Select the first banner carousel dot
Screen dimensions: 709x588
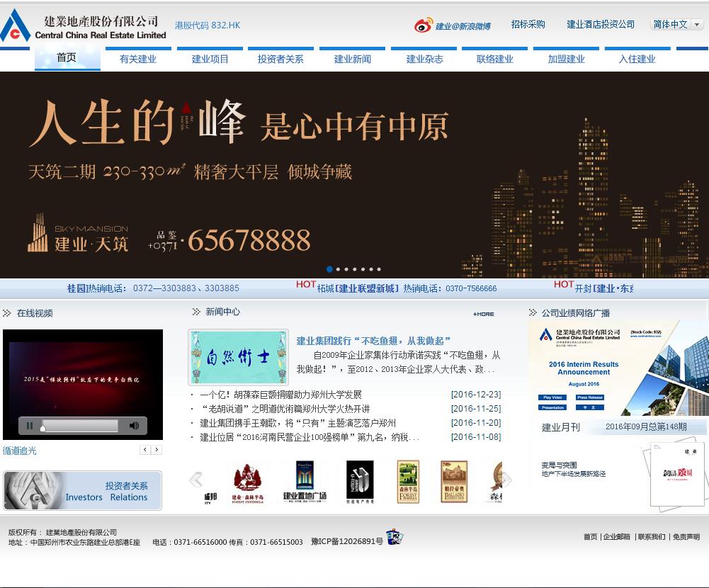[x=329, y=269]
